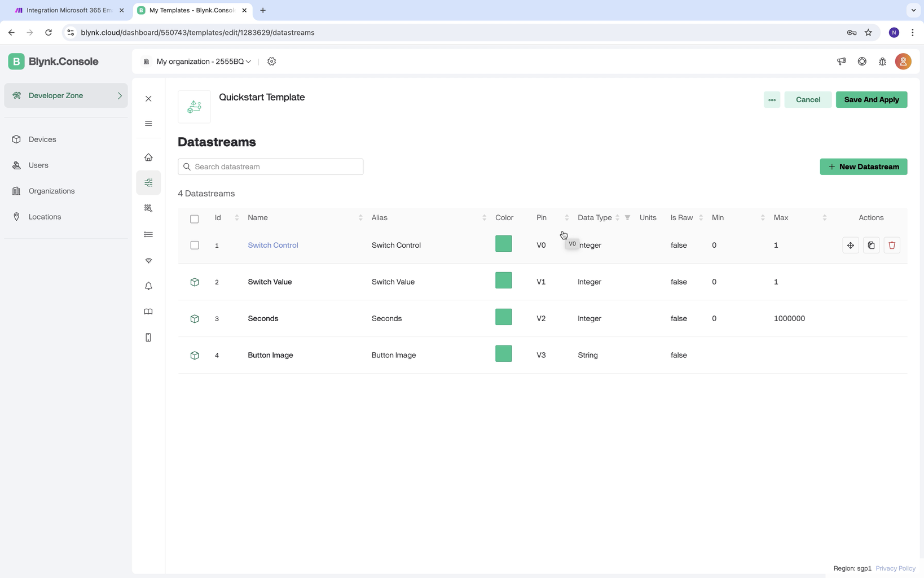Screen dimensions: 924x578
Task: Click the delete trash icon for Switch Control
Action: coord(892,245)
